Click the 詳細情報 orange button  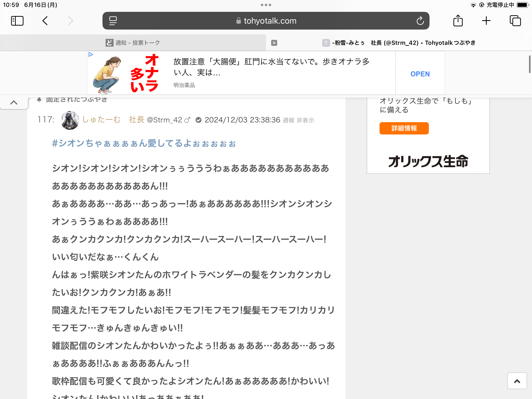point(404,128)
